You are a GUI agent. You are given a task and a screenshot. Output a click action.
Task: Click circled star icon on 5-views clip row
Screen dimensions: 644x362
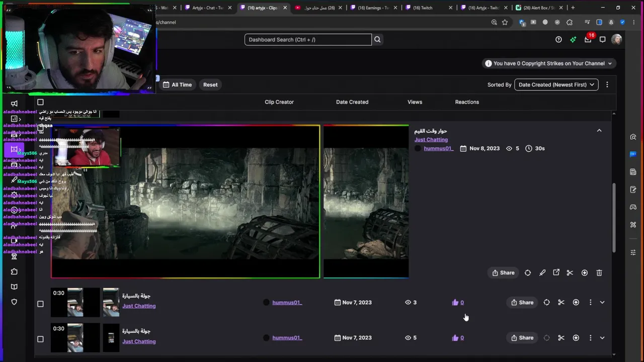pos(576,338)
